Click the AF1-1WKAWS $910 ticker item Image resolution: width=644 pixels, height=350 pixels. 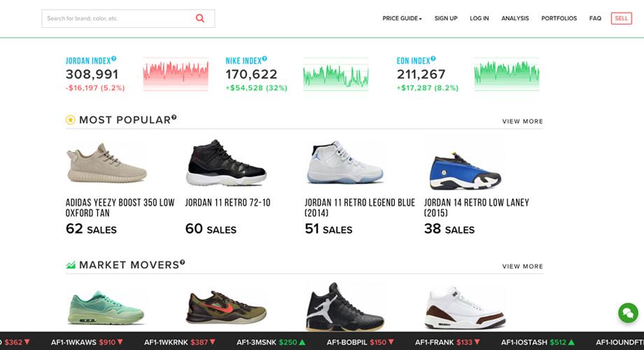87,342
